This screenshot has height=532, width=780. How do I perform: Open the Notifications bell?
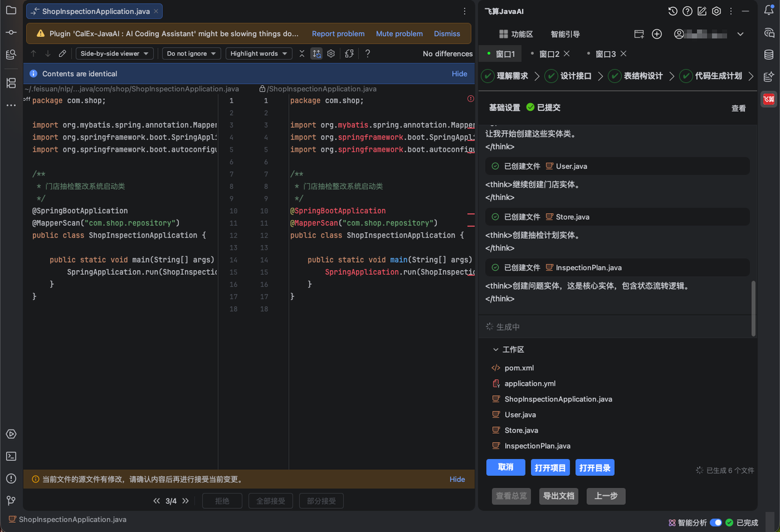point(769,10)
